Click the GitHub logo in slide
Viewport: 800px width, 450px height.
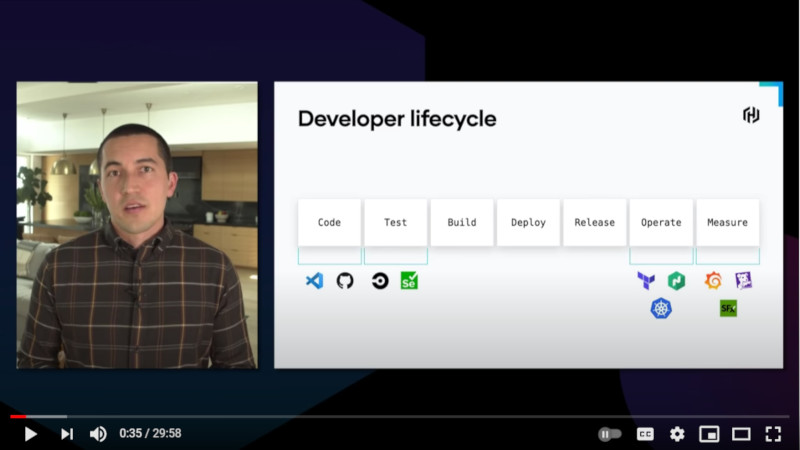coord(345,281)
